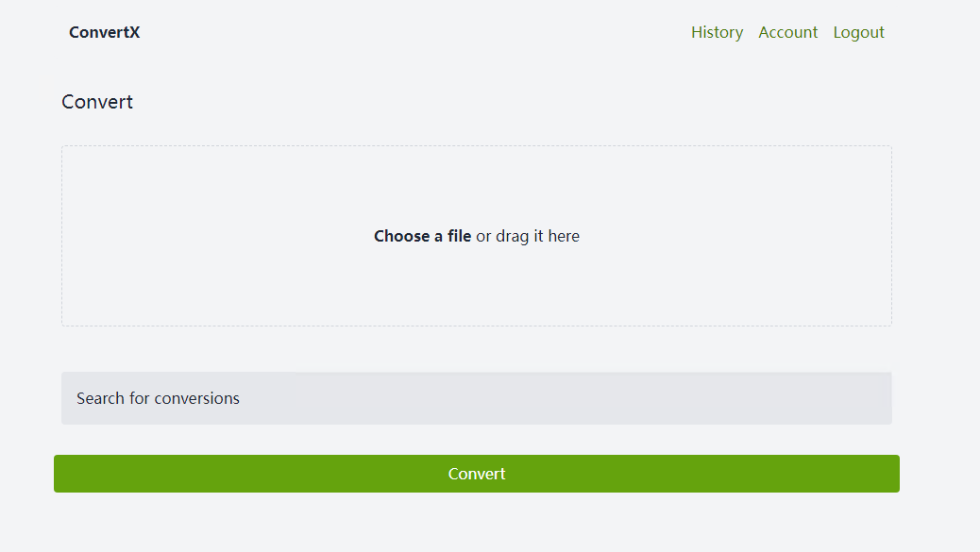This screenshot has width=980, height=552.
Task: Open the History page
Action: point(717,32)
